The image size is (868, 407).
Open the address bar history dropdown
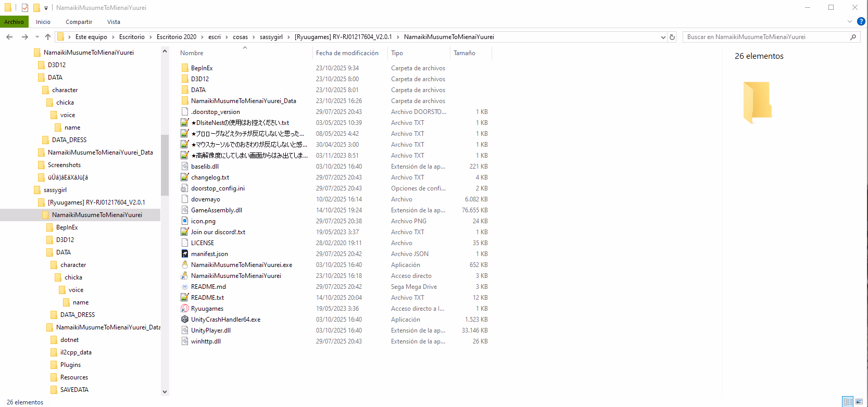(x=663, y=37)
